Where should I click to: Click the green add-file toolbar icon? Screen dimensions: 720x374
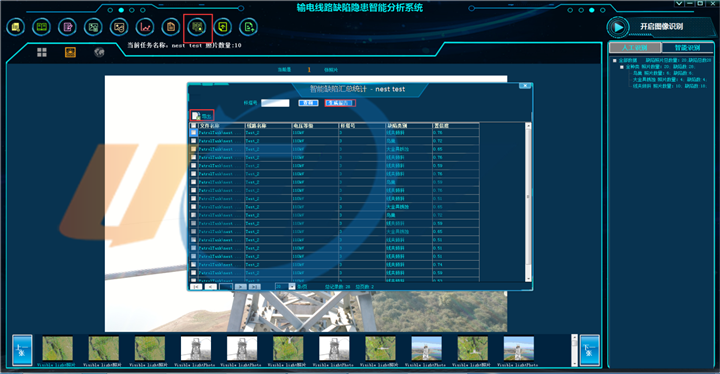point(249,27)
